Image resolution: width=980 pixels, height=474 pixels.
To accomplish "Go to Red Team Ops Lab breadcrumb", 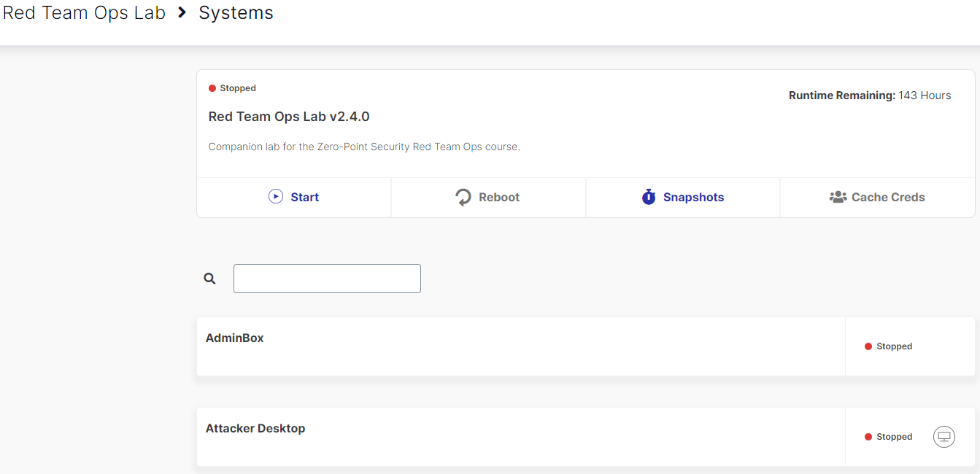I will (85, 13).
